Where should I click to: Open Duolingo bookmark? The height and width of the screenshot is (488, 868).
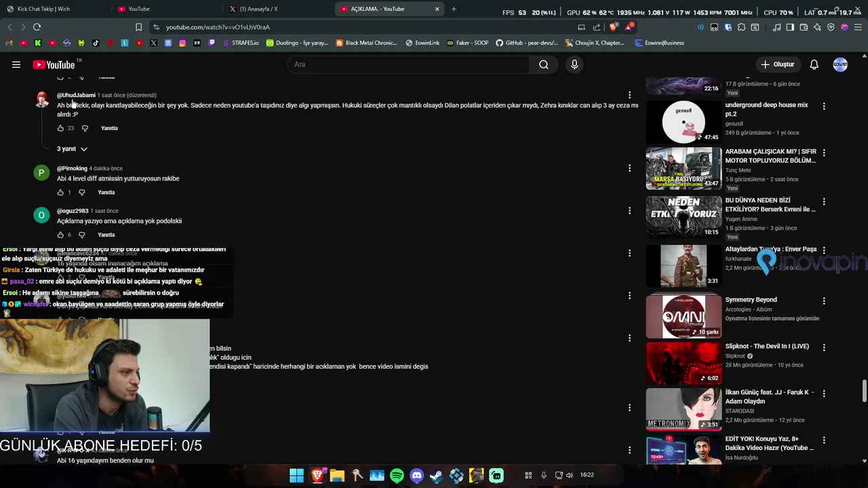(297, 43)
